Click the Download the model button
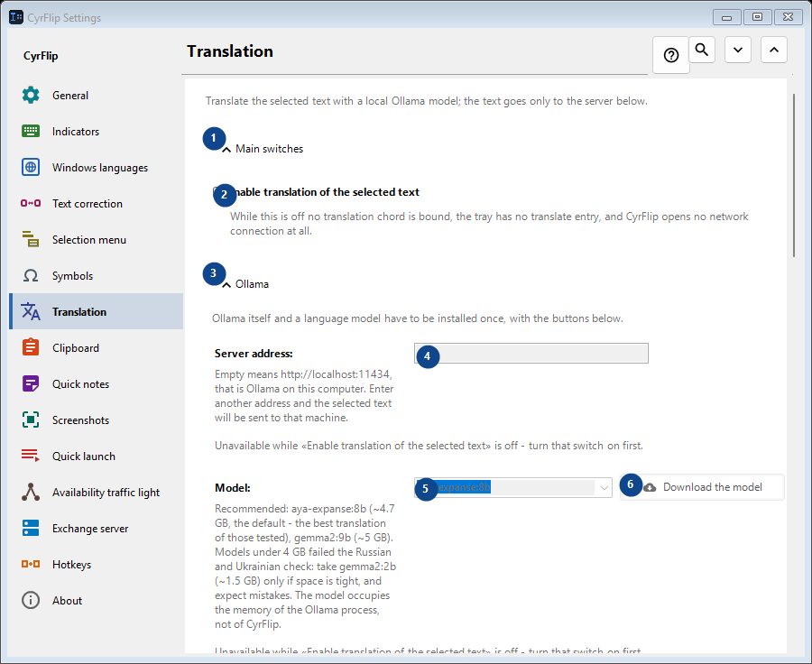Screen dimensions: 812x664 tap(702, 487)
